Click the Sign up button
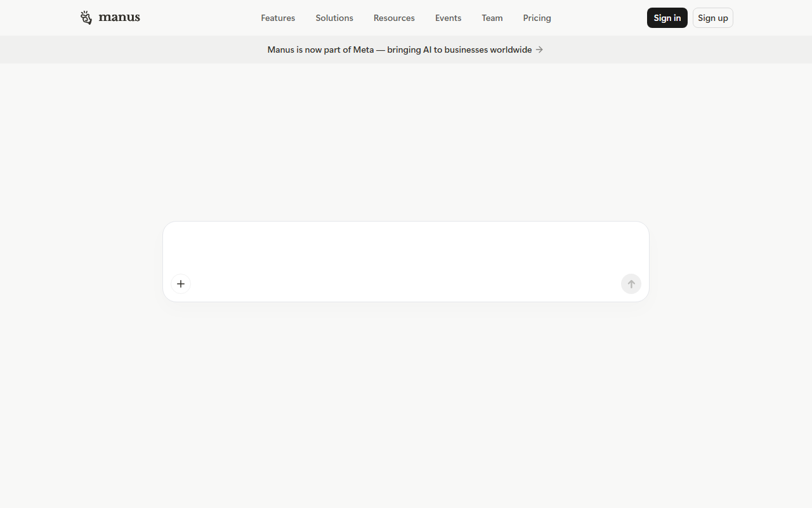The width and height of the screenshot is (812, 508). pos(713,18)
